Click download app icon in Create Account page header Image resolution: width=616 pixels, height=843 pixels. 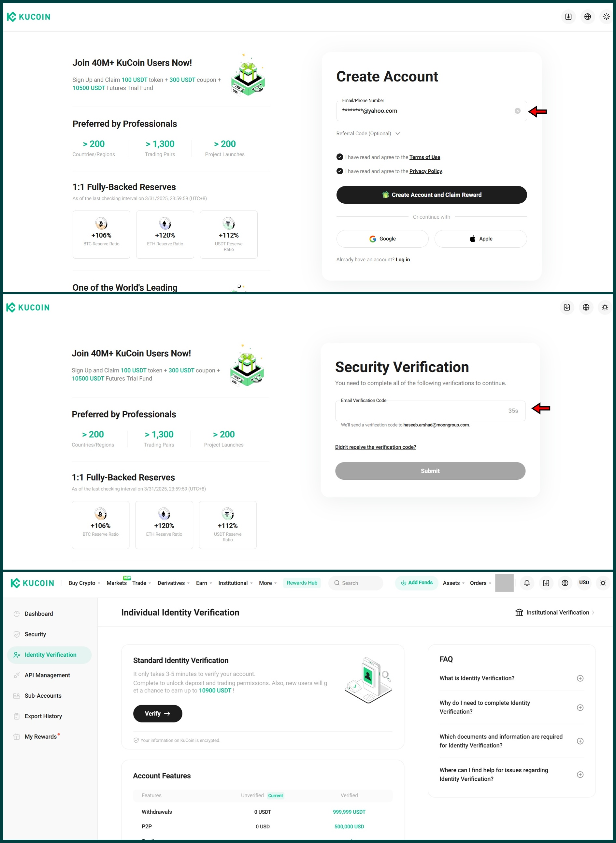pyautogui.click(x=568, y=17)
